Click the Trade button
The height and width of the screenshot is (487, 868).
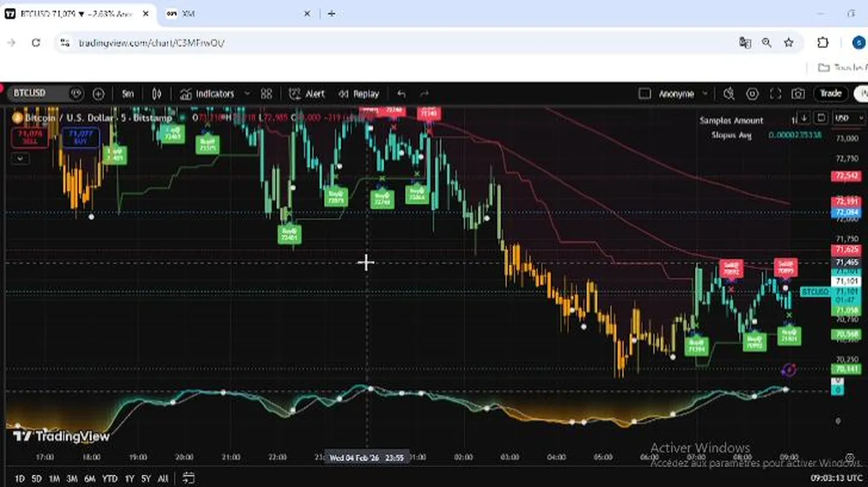[831, 93]
